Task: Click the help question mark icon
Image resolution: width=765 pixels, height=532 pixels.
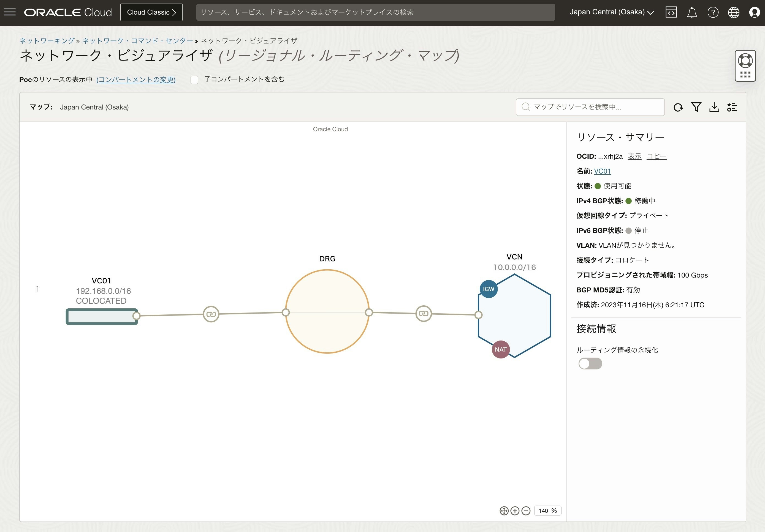Action: point(713,13)
